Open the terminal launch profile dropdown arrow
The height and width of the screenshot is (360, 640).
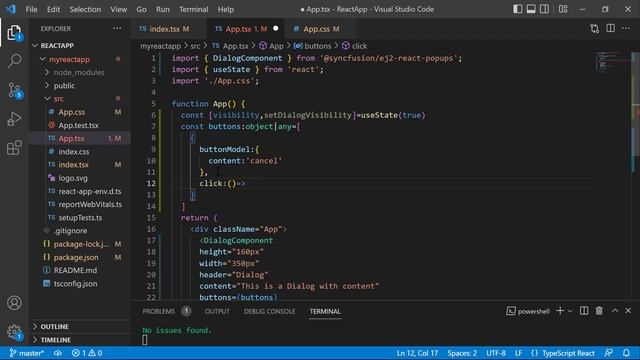point(570,311)
